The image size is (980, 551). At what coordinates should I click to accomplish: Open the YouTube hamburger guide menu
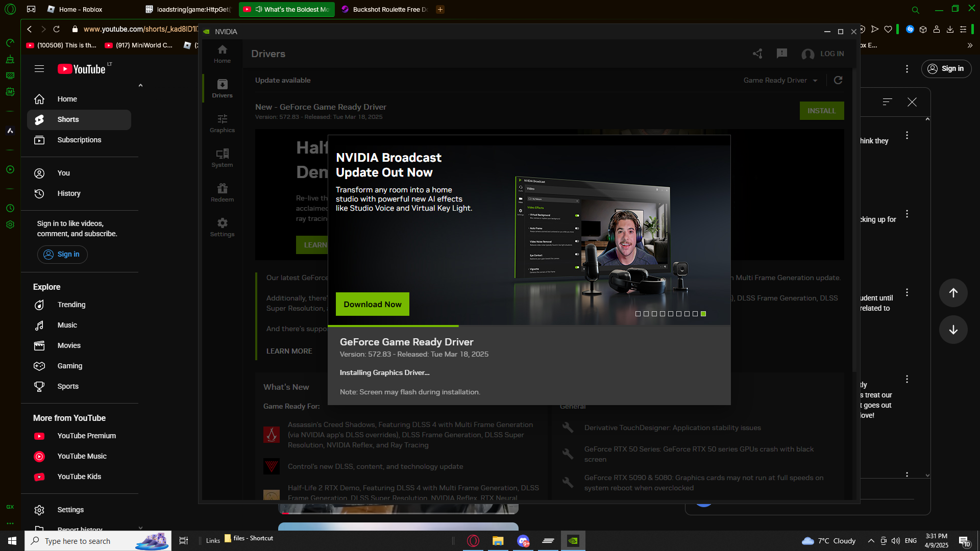click(x=39, y=69)
